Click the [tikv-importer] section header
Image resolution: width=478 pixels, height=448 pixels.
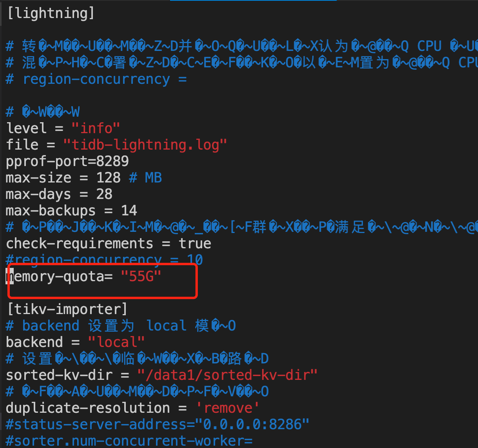[x=67, y=309]
